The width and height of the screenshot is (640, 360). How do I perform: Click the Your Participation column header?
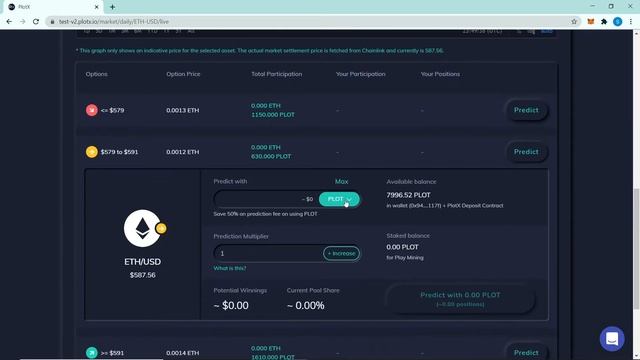coord(360,74)
